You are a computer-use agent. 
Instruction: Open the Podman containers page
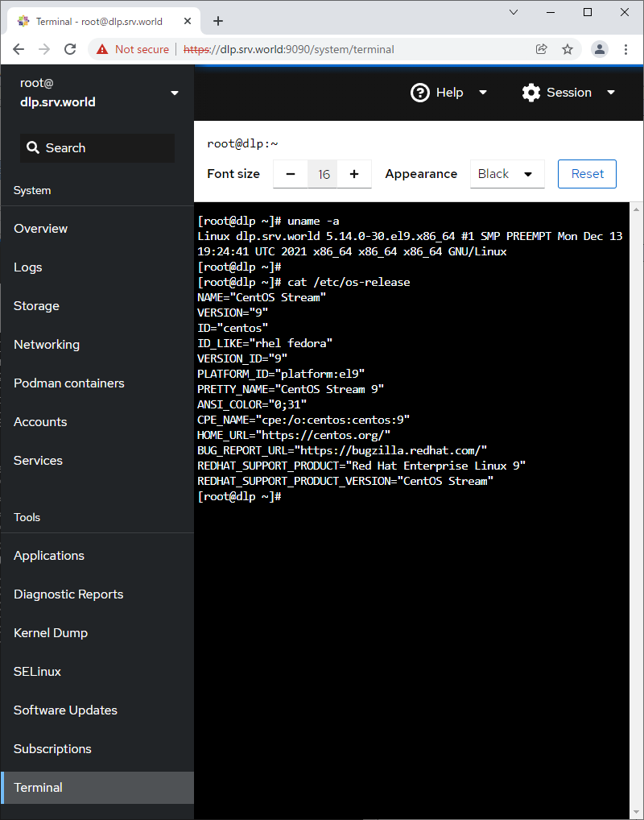[x=69, y=383]
